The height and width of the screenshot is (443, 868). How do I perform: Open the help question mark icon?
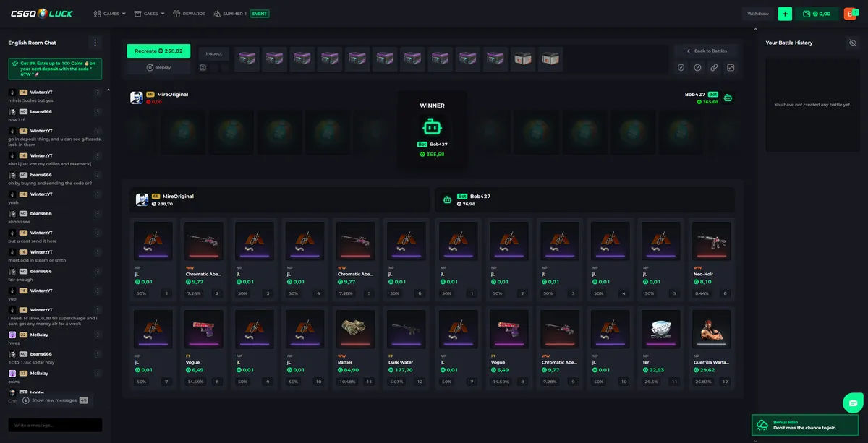click(x=697, y=68)
